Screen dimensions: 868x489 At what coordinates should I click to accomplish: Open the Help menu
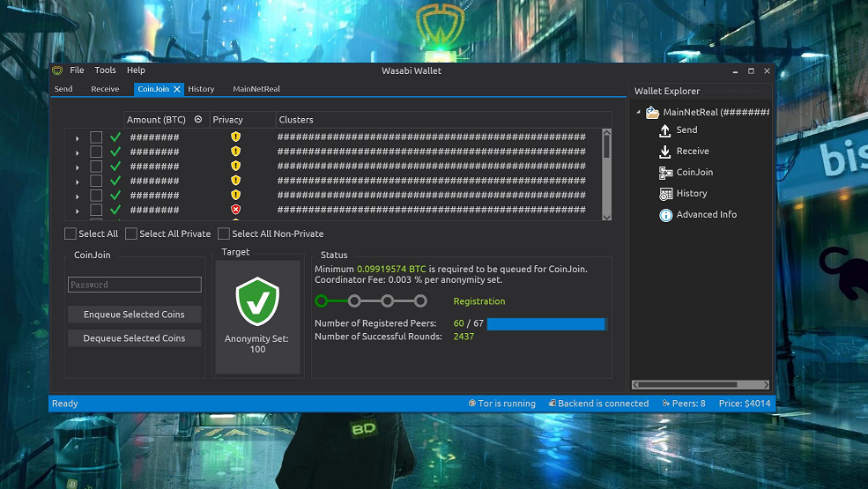(136, 70)
